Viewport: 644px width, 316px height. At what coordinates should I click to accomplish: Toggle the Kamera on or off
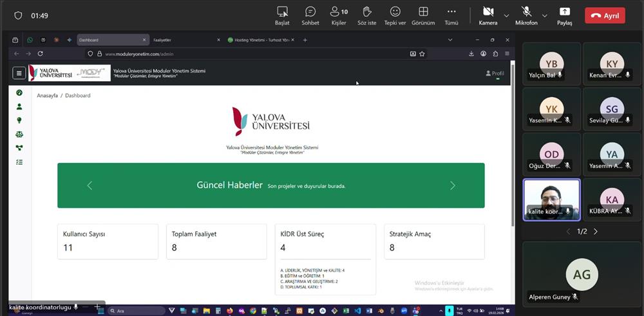[x=488, y=15]
